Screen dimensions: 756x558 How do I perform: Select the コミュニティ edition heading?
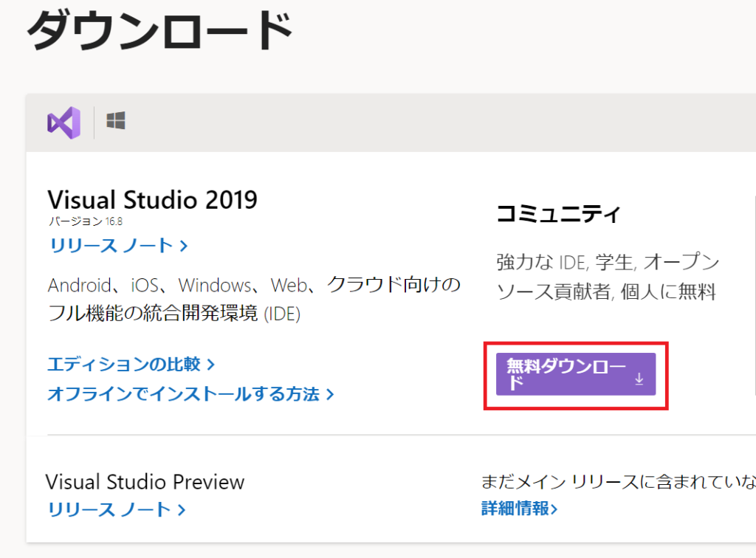point(559,211)
